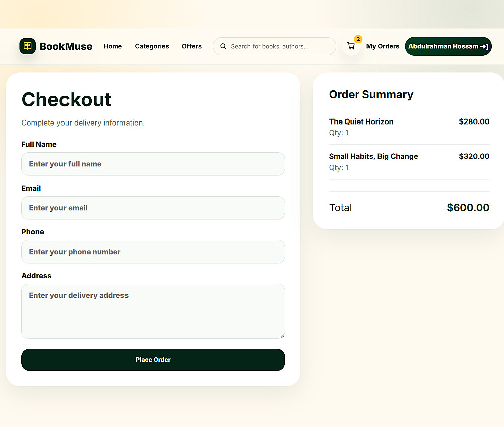Click the cart badge showing 2
Image resolution: width=504 pixels, height=427 pixels.
click(x=358, y=39)
